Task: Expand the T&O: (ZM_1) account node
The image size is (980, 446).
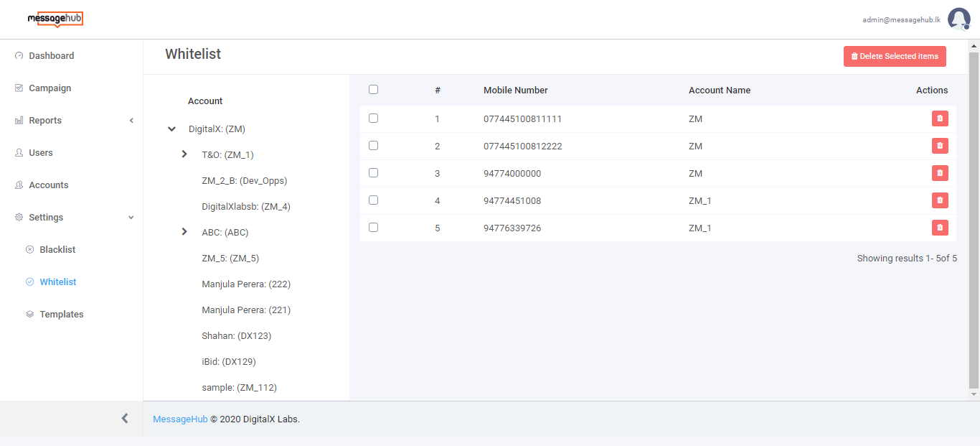Action: pyautogui.click(x=184, y=154)
